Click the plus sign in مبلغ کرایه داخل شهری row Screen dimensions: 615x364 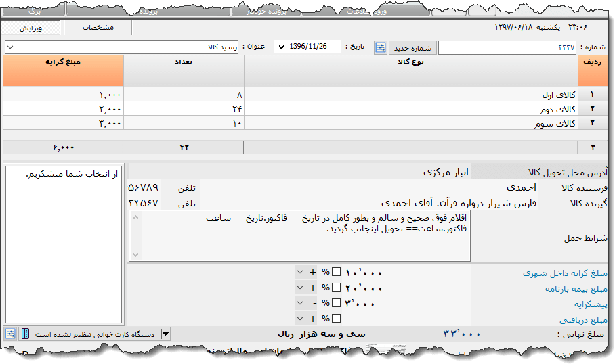[x=313, y=272]
